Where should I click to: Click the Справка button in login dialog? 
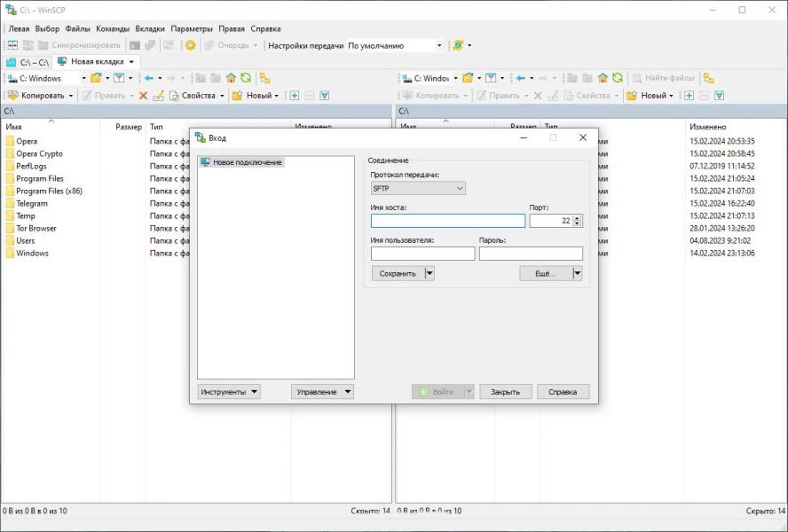563,392
